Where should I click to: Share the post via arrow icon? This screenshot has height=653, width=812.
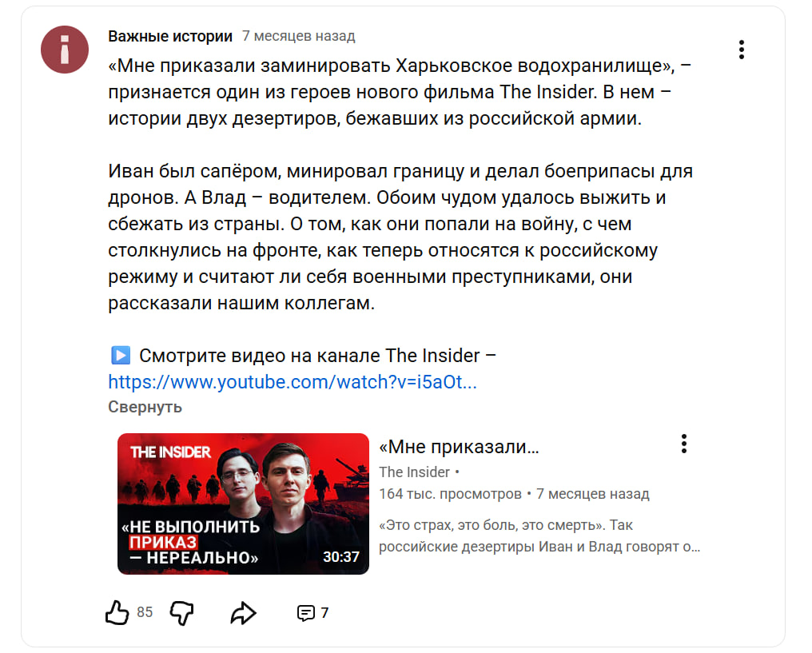pos(243,613)
